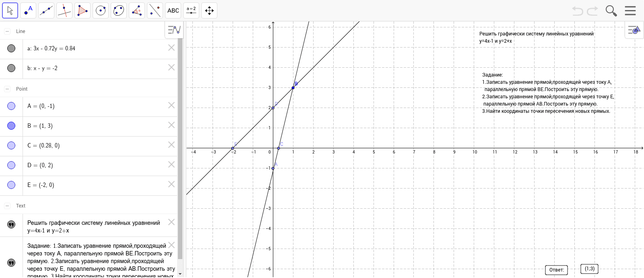Delete point A = (0, -1)
This screenshot has width=644, height=278.
click(x=171, y=105)
